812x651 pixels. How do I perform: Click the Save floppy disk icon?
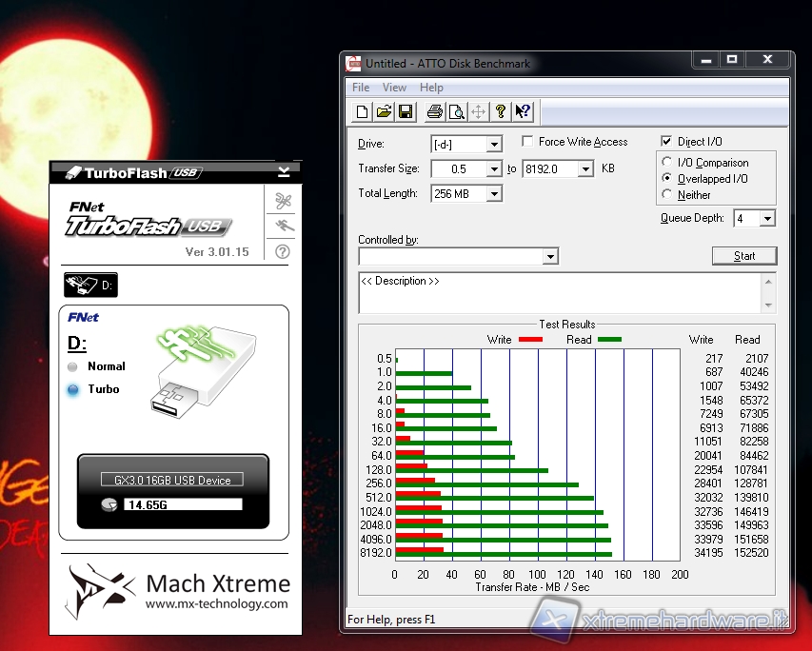click(x=406, y=112)
